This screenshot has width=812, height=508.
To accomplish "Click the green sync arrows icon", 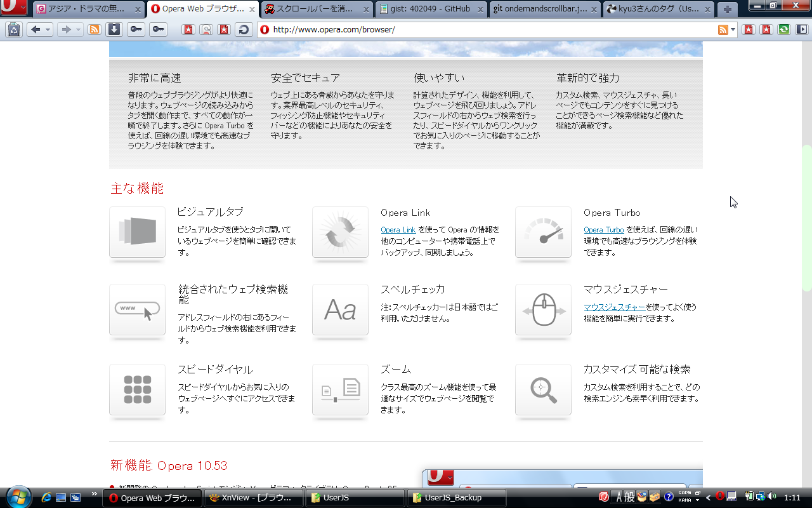I will [x=785, y=29].
